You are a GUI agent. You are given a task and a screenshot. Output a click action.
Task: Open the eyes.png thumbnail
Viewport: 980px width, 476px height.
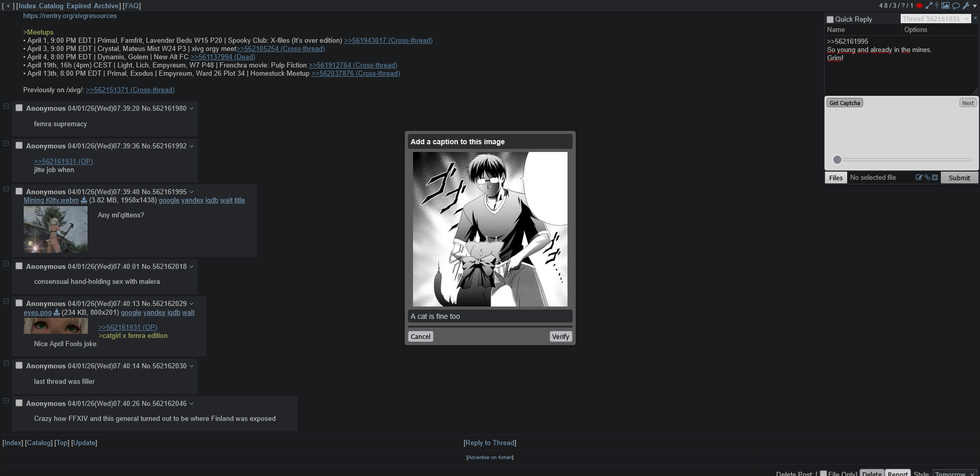click(x=56, y=326)
